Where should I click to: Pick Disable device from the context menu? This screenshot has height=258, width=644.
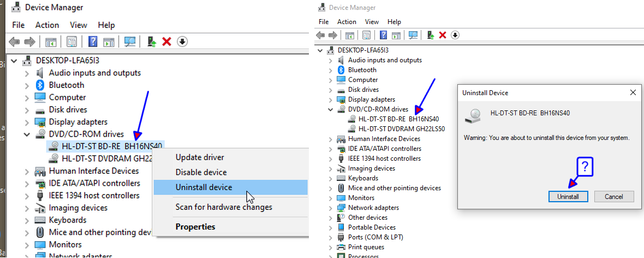pyautogui.click(x=200, y=172)
